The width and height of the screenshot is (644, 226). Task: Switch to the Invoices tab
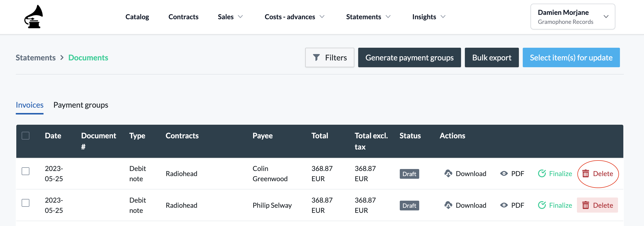[29, 105]
